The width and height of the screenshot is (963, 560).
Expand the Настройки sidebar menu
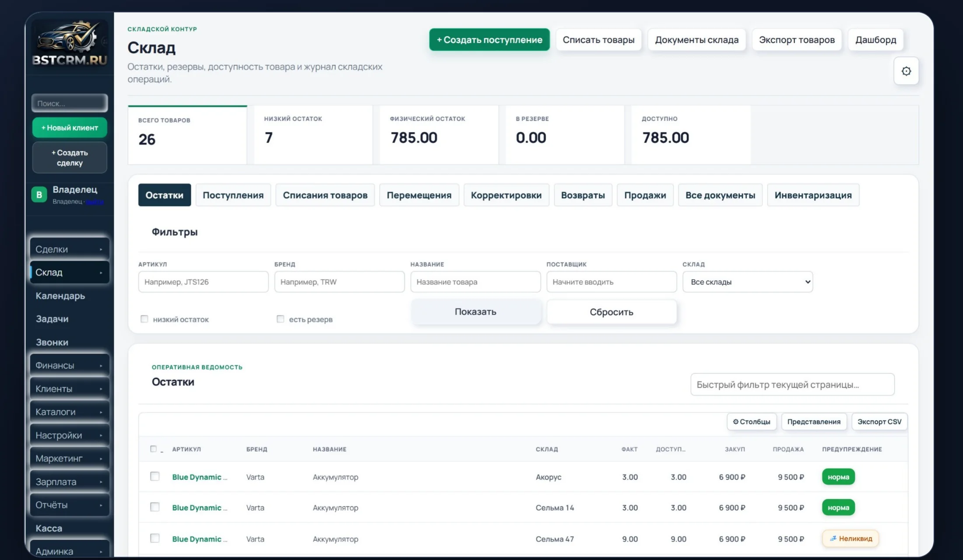click(70, 435)
